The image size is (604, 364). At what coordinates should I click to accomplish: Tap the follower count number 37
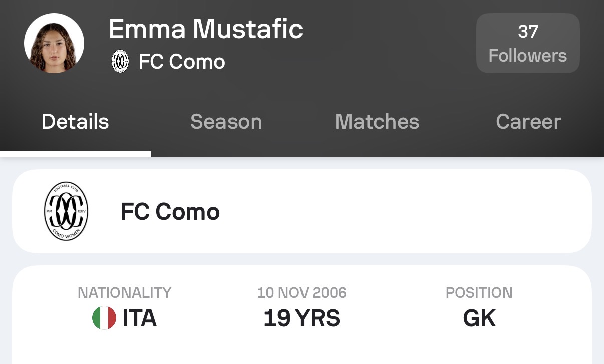click(x=528, y=32)
